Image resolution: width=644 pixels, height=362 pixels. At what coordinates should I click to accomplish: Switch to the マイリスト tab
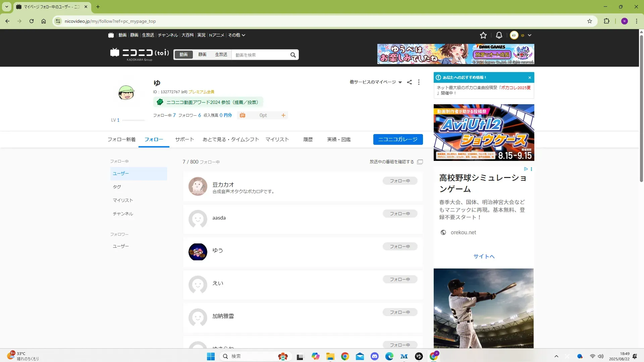tap(277, 139)
